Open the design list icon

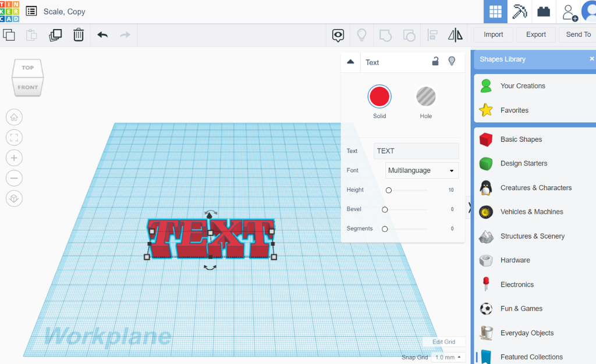(31, 12)
